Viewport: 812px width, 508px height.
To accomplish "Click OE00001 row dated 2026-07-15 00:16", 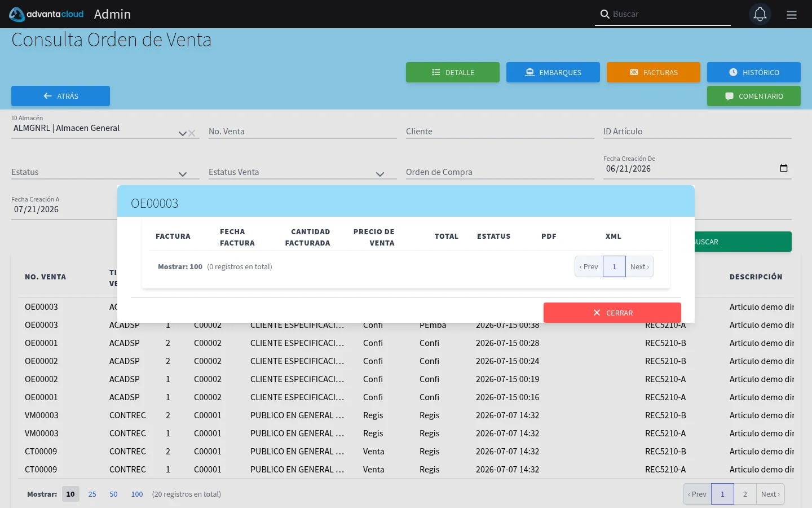I will [406, 397].
